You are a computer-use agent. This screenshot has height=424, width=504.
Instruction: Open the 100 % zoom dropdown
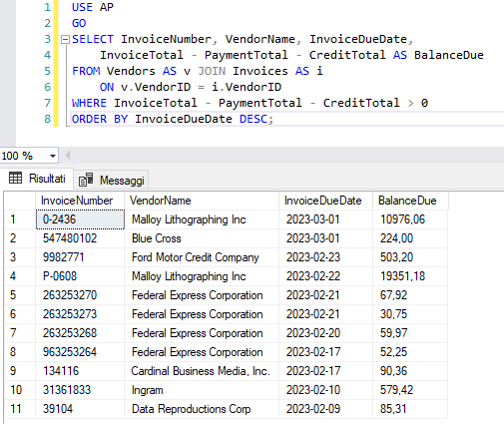pyautogui.click(x=53, y=156)
